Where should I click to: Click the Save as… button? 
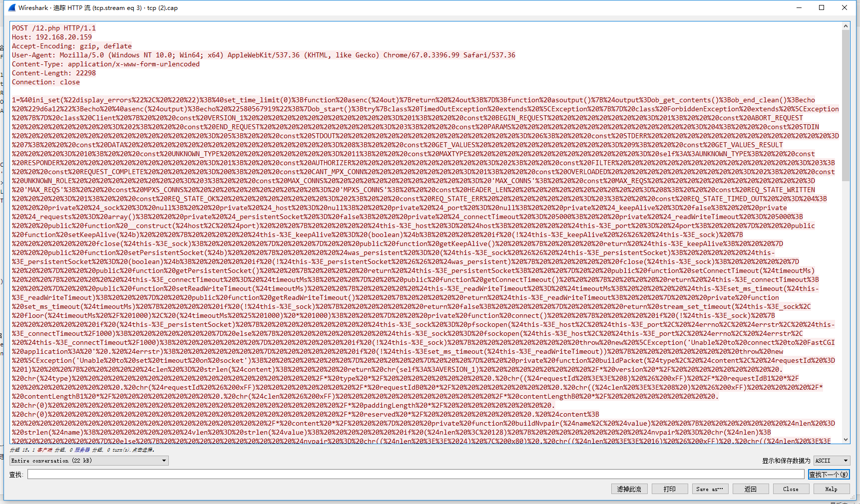tap(710, 489)
